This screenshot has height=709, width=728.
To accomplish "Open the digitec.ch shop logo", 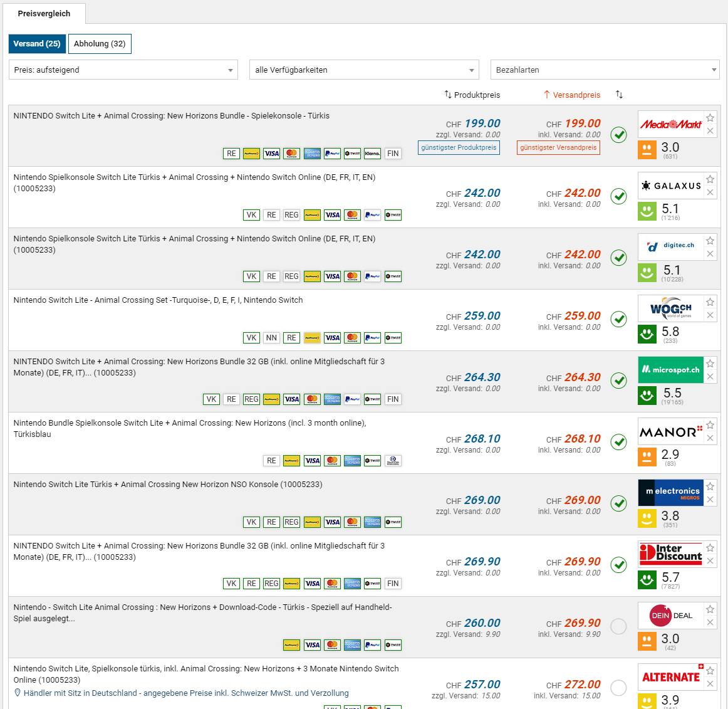I will tap(670, 247).
